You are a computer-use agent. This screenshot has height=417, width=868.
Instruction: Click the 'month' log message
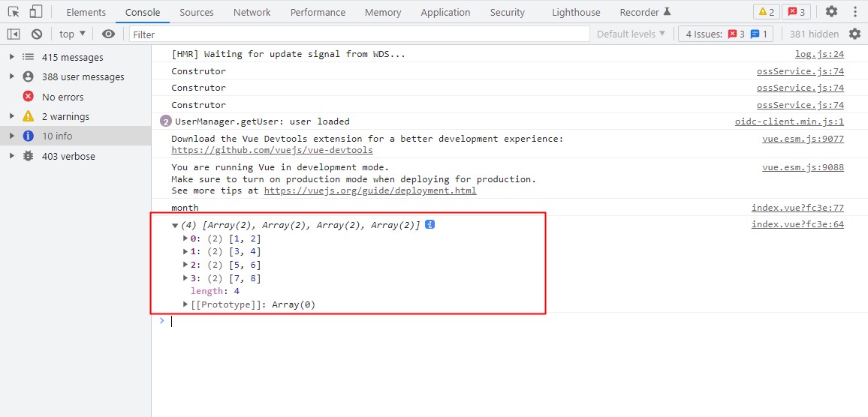[x=185, y=208]
